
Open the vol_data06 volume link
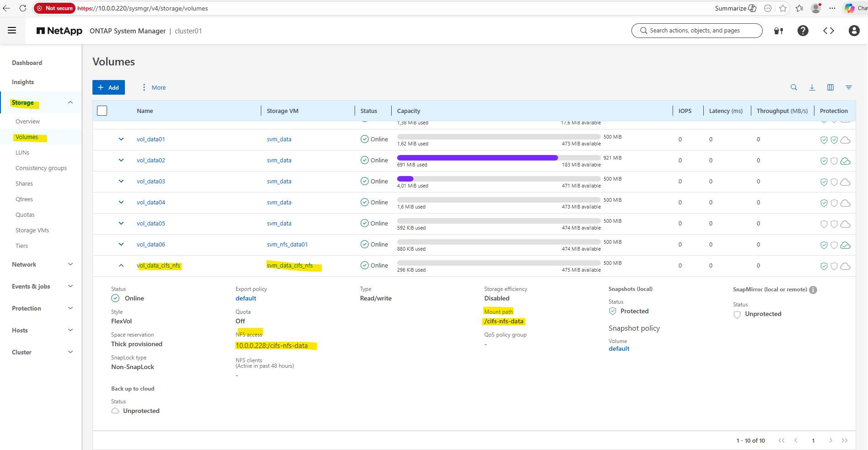151,245
